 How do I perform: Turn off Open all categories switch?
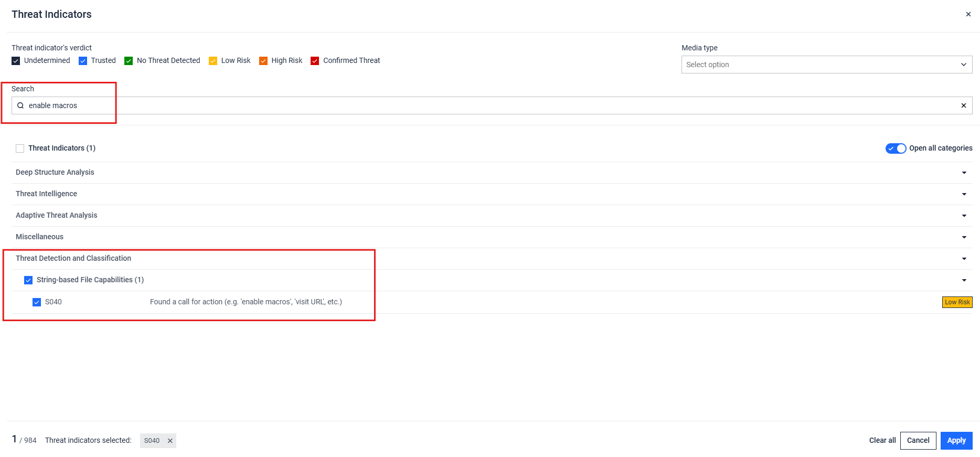coord(896,148)
